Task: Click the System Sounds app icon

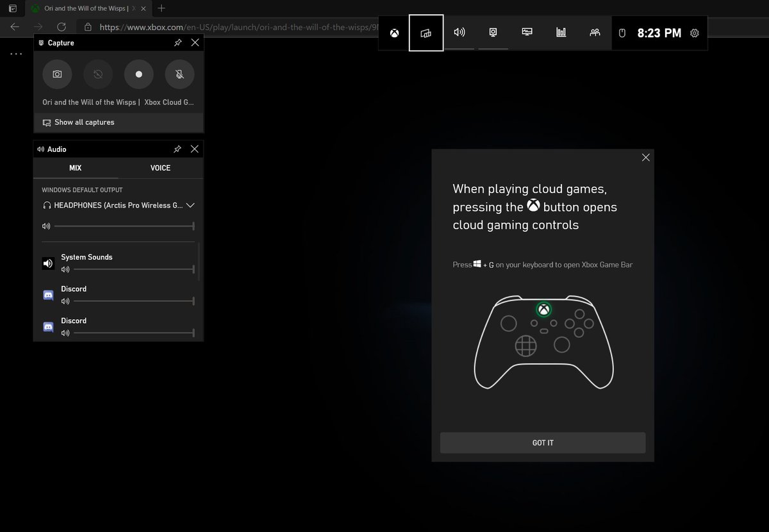Action: (48, 263)
